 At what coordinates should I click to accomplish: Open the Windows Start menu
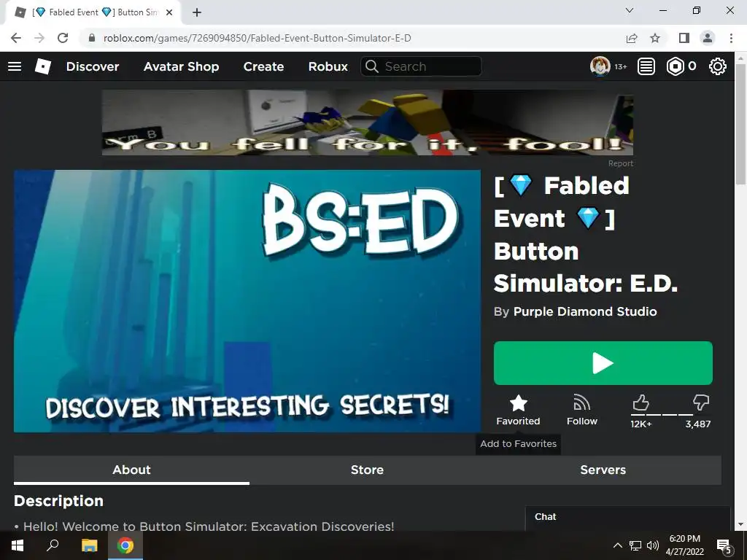pos(18,545)
